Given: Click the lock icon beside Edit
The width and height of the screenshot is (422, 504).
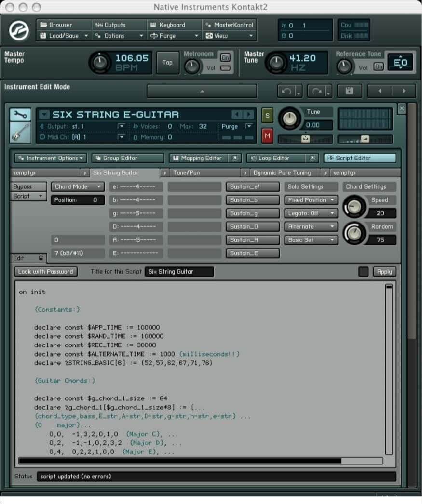Looking at the screenshot, I should (41, 258).
